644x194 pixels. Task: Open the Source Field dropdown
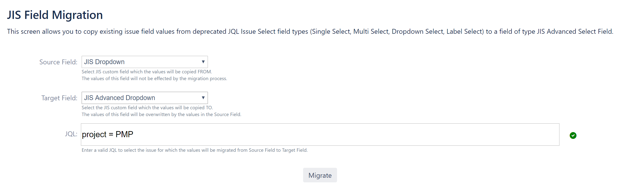click(x=144, y=62)
